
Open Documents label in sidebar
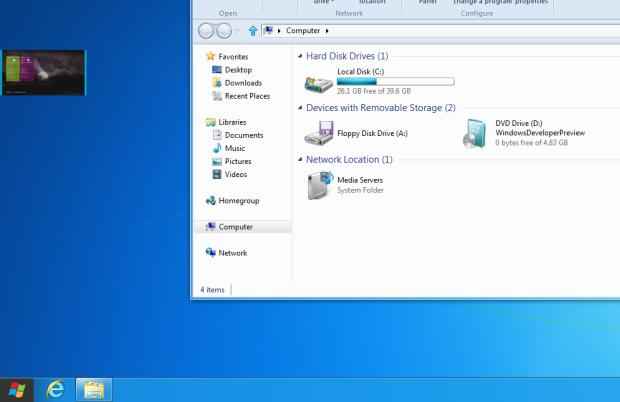[x=244, y=135]
